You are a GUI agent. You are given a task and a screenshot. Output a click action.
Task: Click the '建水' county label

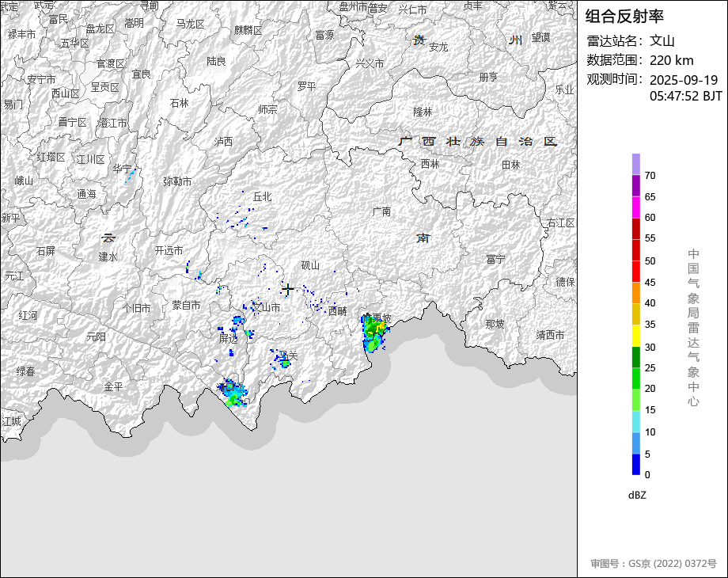coord(108,257)
